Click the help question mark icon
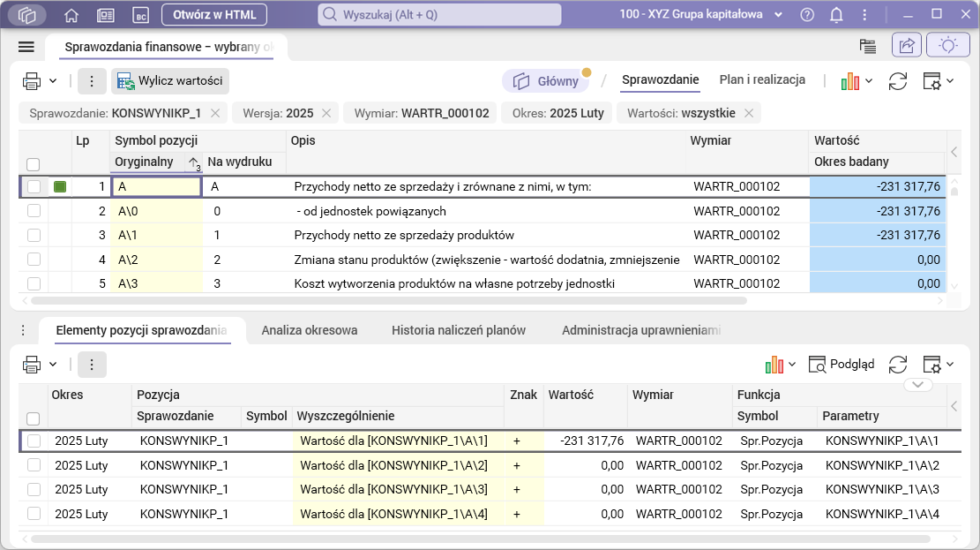The height and width of the screenshot is (550, 980). [807, 15]
